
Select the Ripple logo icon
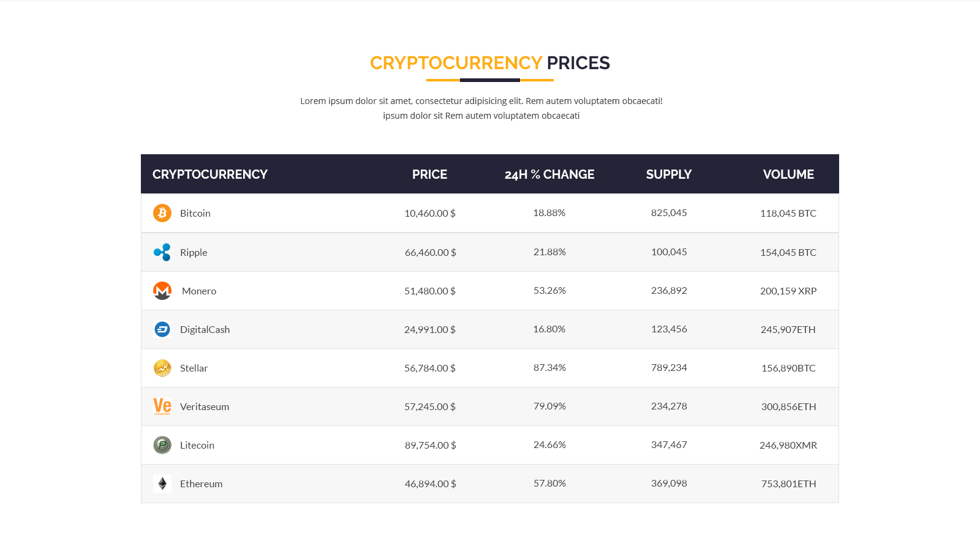(x=162, y=252)
